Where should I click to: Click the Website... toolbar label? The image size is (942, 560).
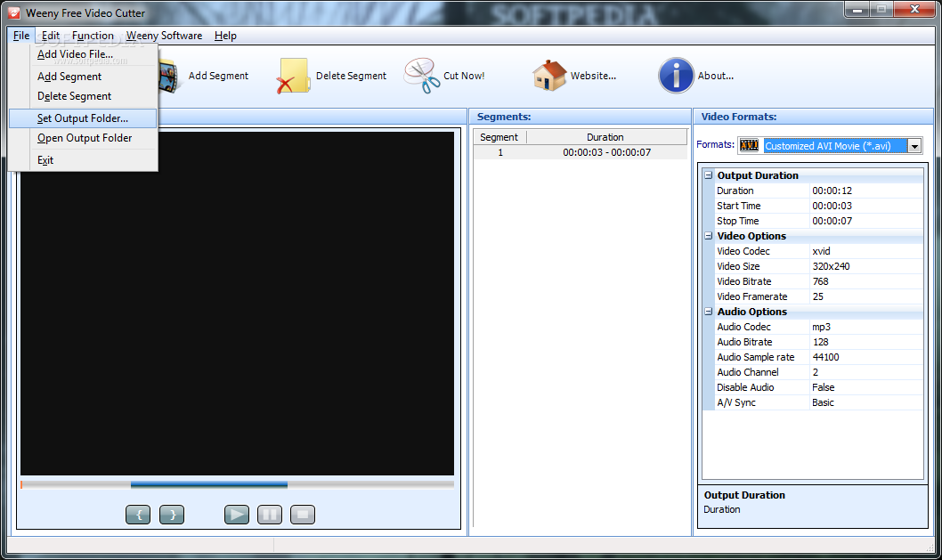point(593,76)
